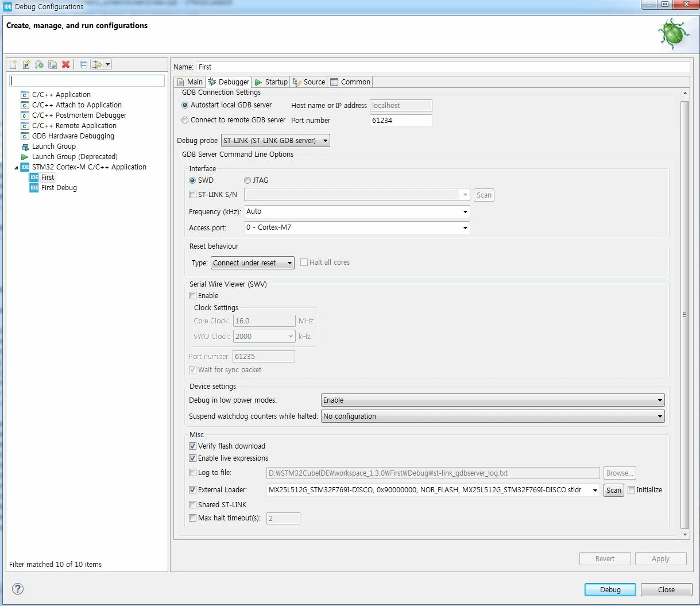Select STM32 Cortex-M C/C++ Application row

point(89,167)
